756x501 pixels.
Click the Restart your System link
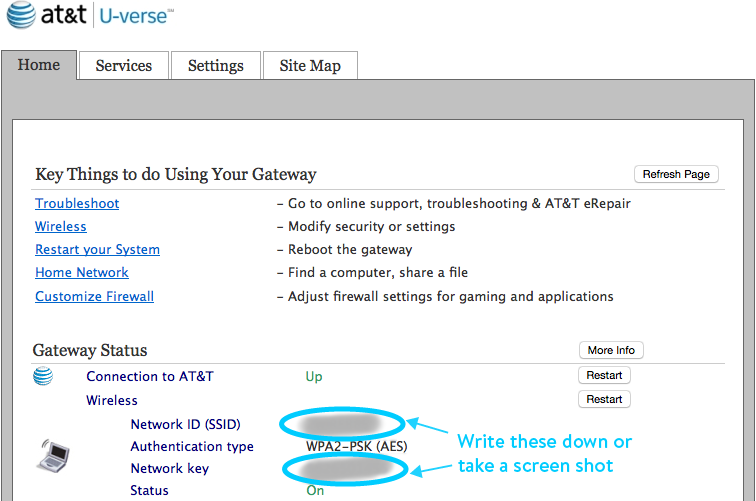[97, 250]
